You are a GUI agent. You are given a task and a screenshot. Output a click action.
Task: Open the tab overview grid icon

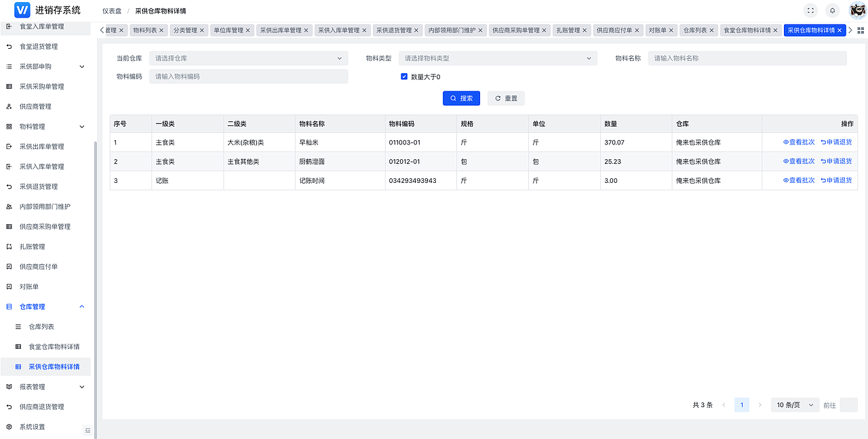tap(860, 30)
